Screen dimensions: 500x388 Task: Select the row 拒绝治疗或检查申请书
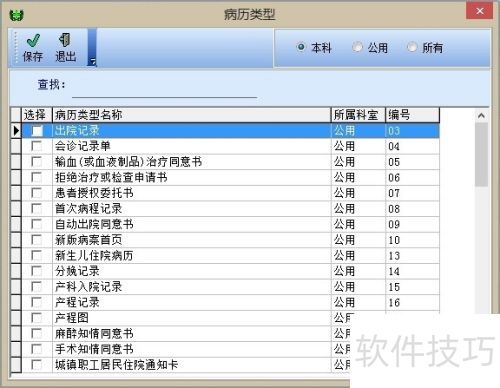pos(231,177)
